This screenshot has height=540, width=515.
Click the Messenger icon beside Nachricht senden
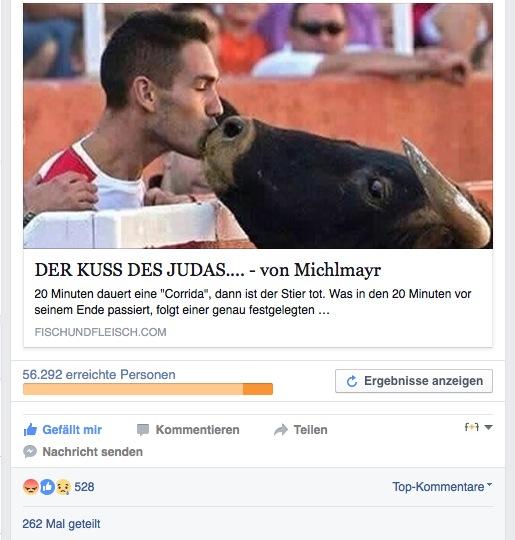pos(30,451)
